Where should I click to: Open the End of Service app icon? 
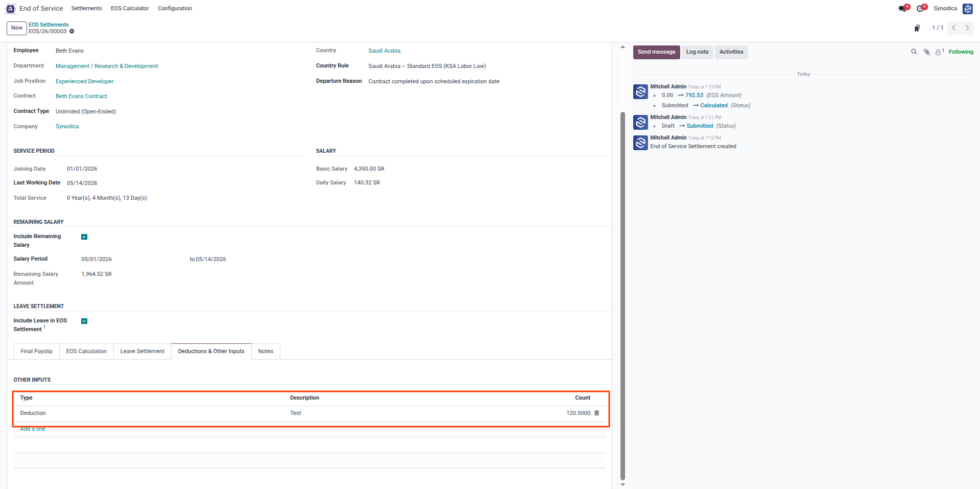tap(10, 9)
